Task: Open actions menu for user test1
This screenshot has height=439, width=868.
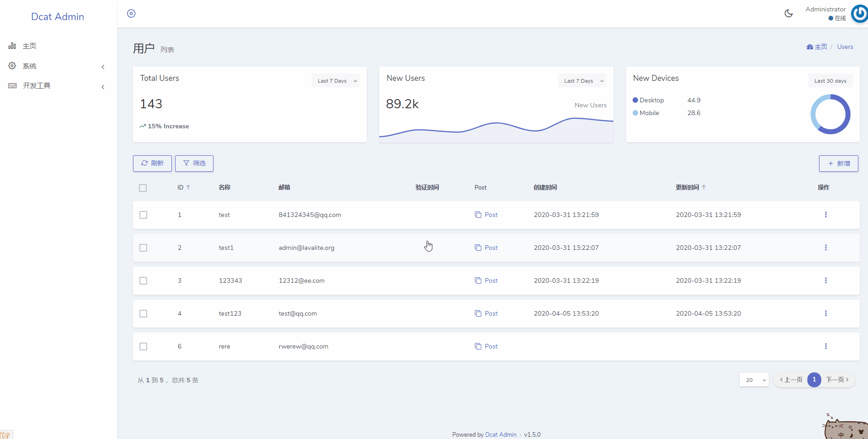Action: coord(825,248)
